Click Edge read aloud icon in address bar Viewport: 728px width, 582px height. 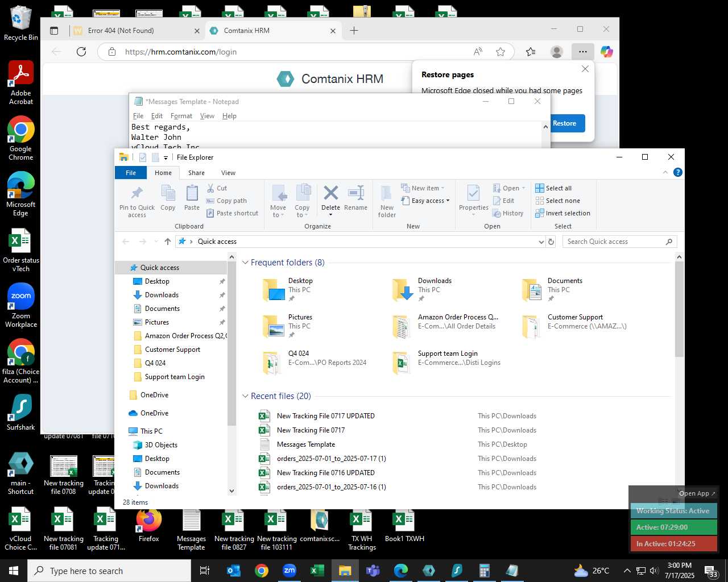pyautogui.click(x=478, y=52)
